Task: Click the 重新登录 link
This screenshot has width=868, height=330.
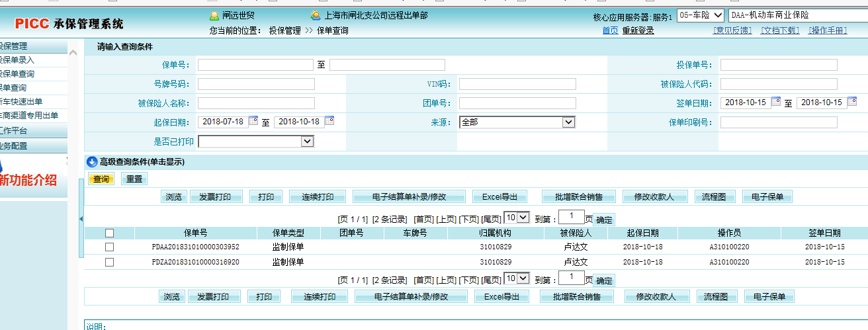Action: click(x=638, y=30)
